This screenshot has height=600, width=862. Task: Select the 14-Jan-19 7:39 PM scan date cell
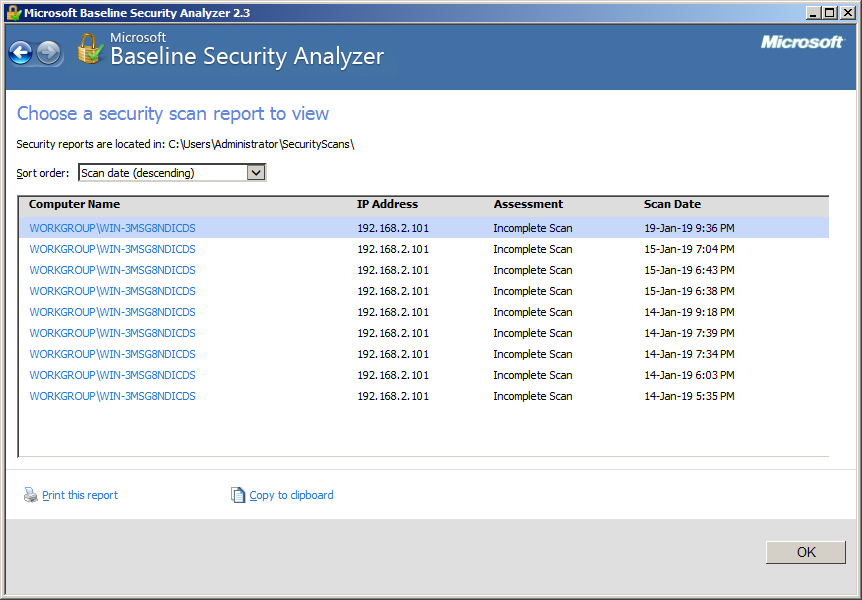point(689,333)
